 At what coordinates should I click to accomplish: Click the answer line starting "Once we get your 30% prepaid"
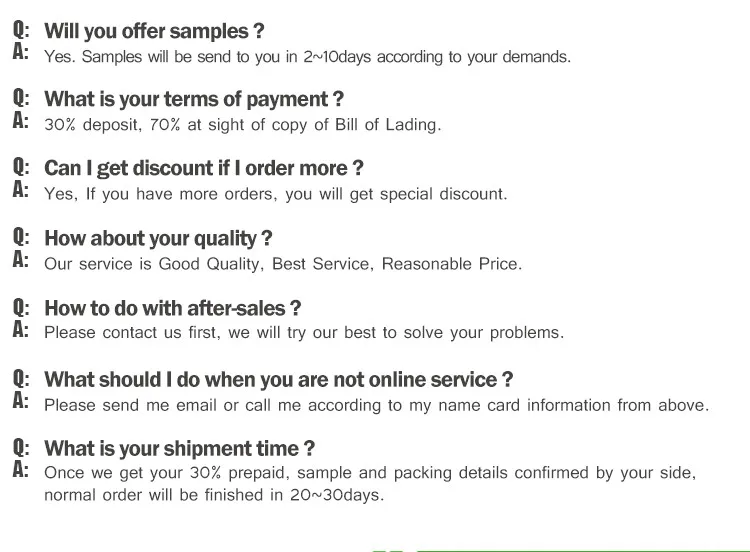pos(370,472)
